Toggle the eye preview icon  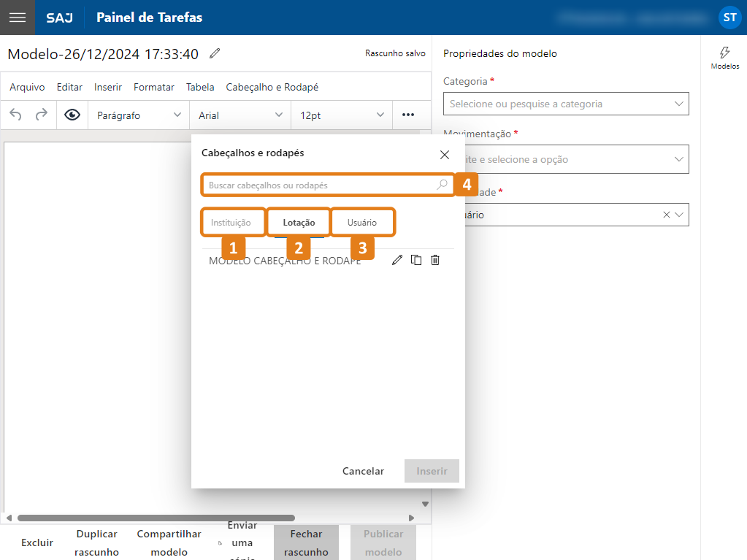click(72, 115)
